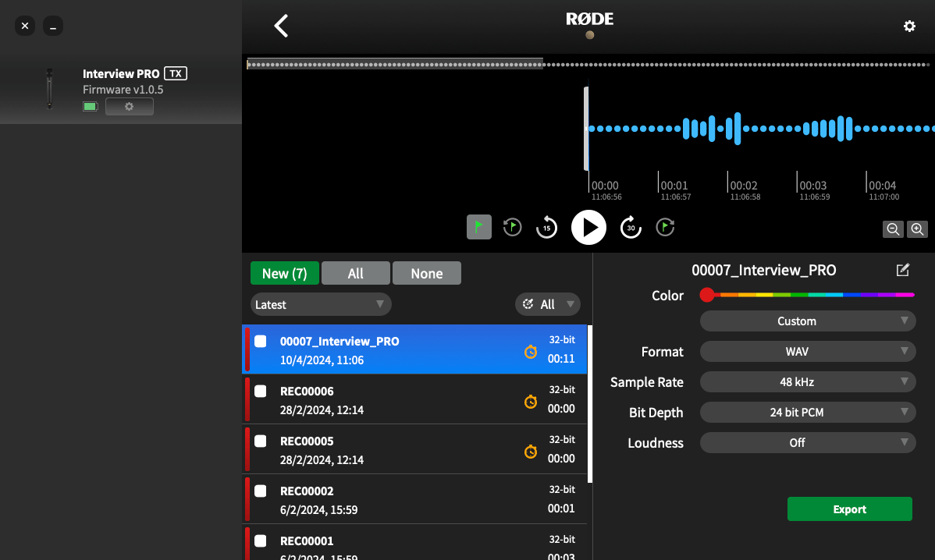Click the red Color slider handle
This screenshot has height=560, width=935.
click(x=707, y=295)
